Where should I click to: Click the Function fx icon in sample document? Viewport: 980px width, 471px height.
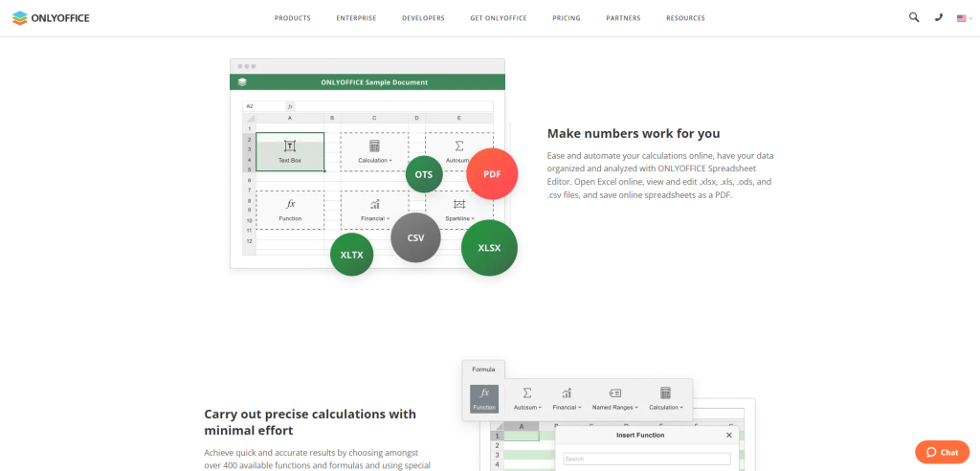point(290,204)
